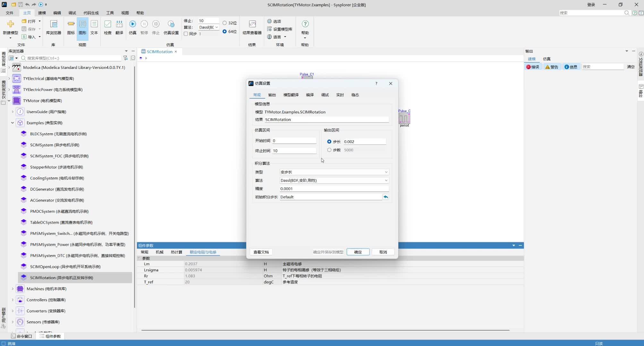
Task: Open the 代码生成 menu
Action: (x=91, y=13)
